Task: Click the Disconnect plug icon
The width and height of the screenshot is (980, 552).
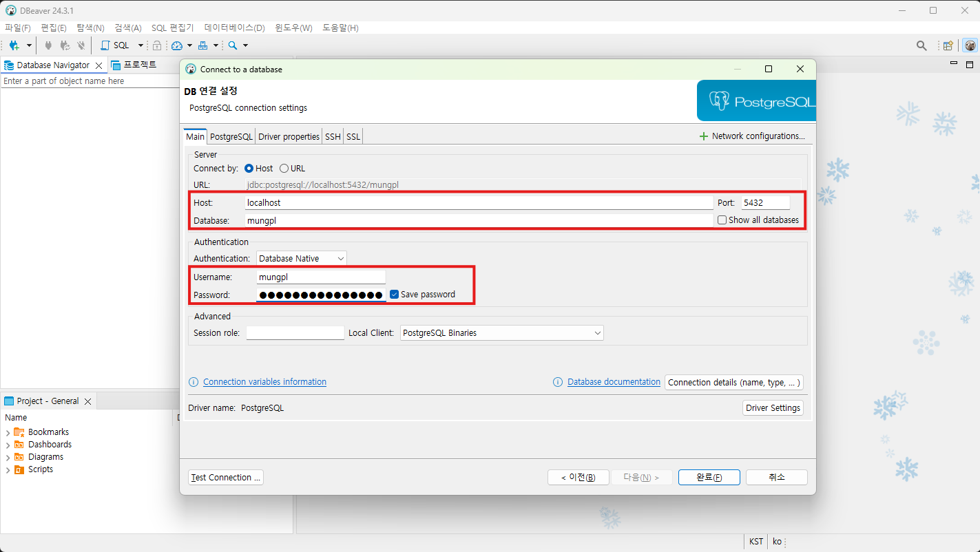Action: pyautogui.click(x=81, y=45)
